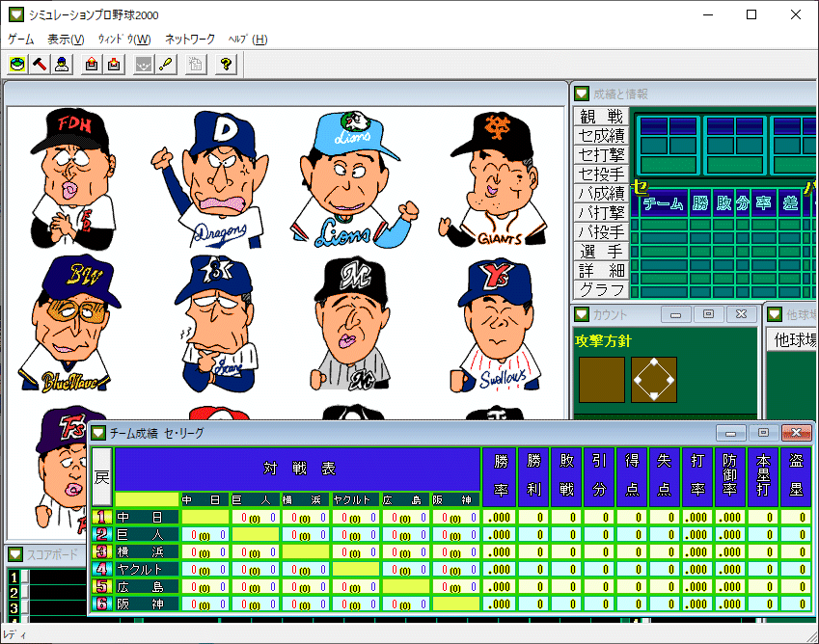The width and height of the screenshot is (819, 644).
Task: Open チーム成績 window system menu icon
Action: point(100,433)
